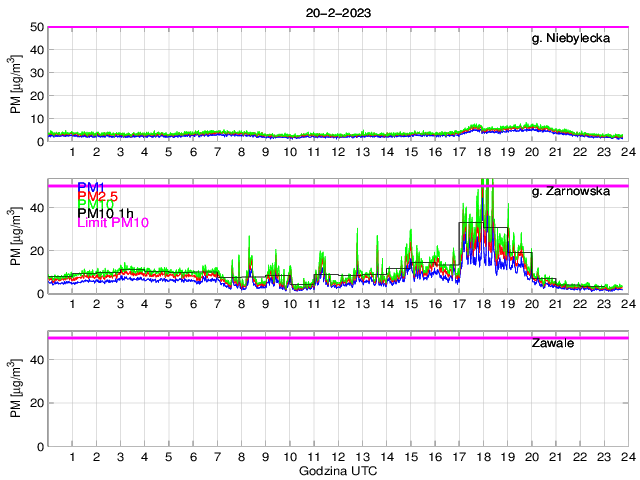Viewport: 640px width, 480px height.
Task: Select the red PM2.5 legend entry
Action: coord(98,196)
